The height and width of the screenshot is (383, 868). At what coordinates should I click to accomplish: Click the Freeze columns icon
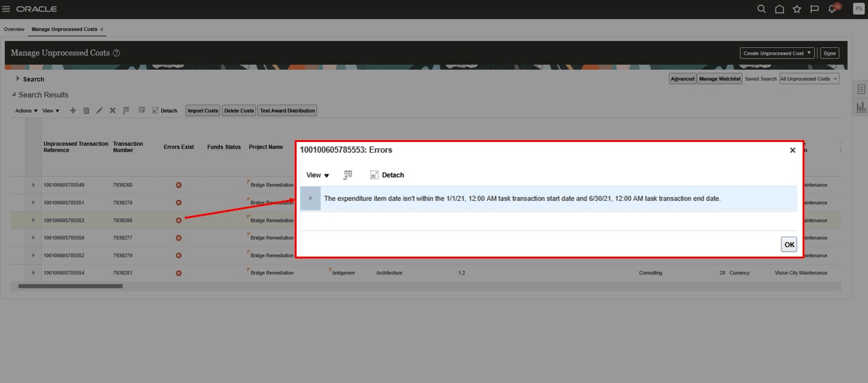(x=143, y=110)
